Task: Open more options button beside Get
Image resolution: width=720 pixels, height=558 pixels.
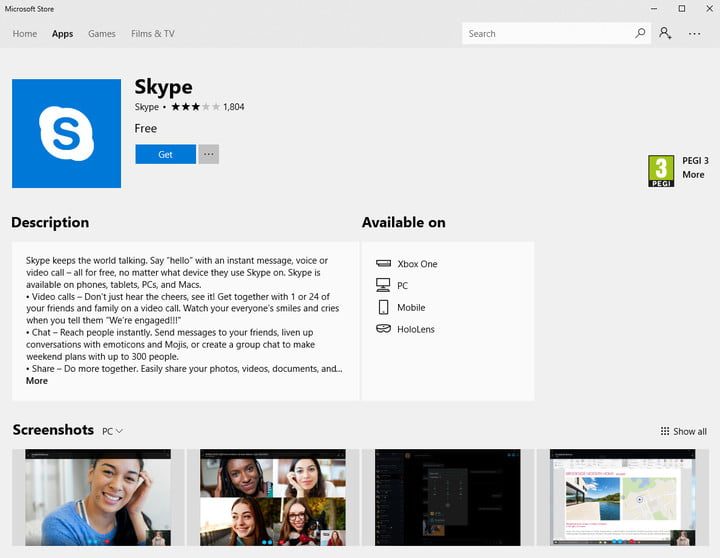Action: point(208,154)
